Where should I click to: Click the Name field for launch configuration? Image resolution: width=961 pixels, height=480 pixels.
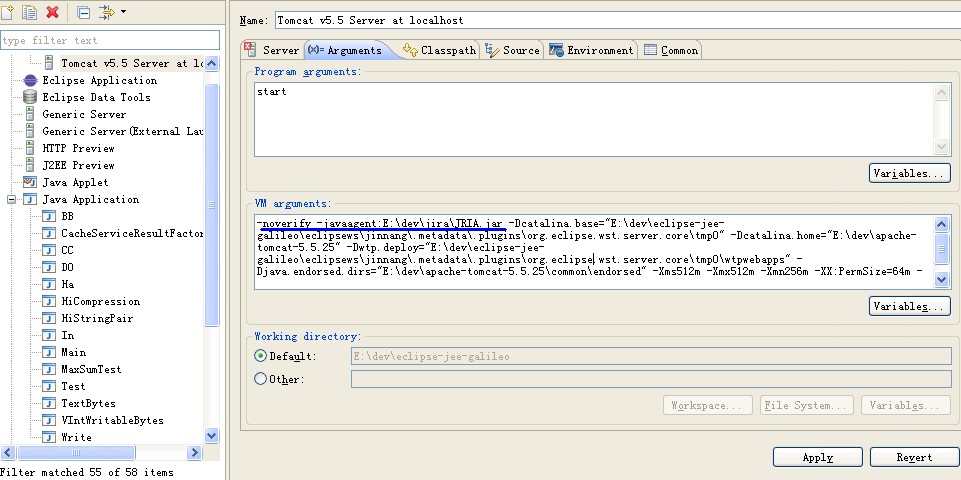click(618, 20)
